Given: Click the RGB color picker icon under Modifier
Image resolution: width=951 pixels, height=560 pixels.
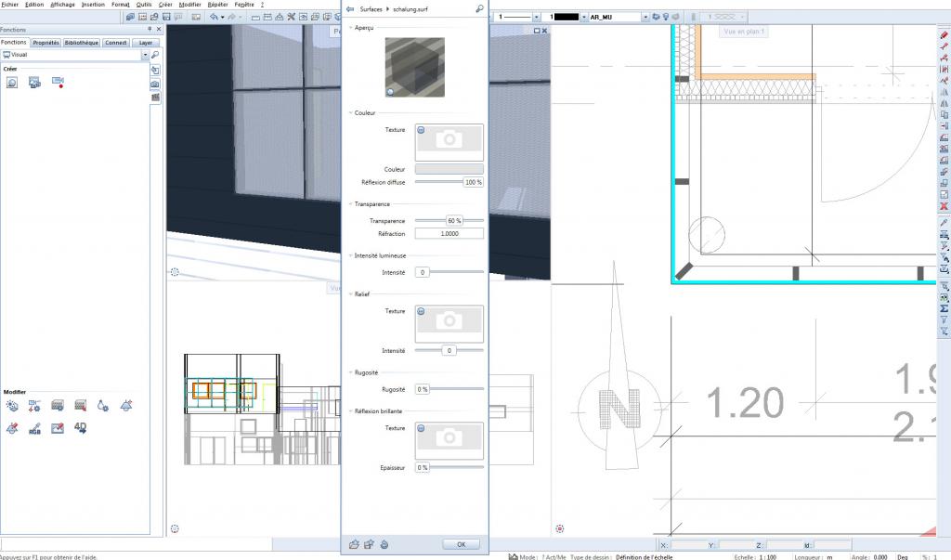Looking at the screenshot, I should click(x=34, y=428).
